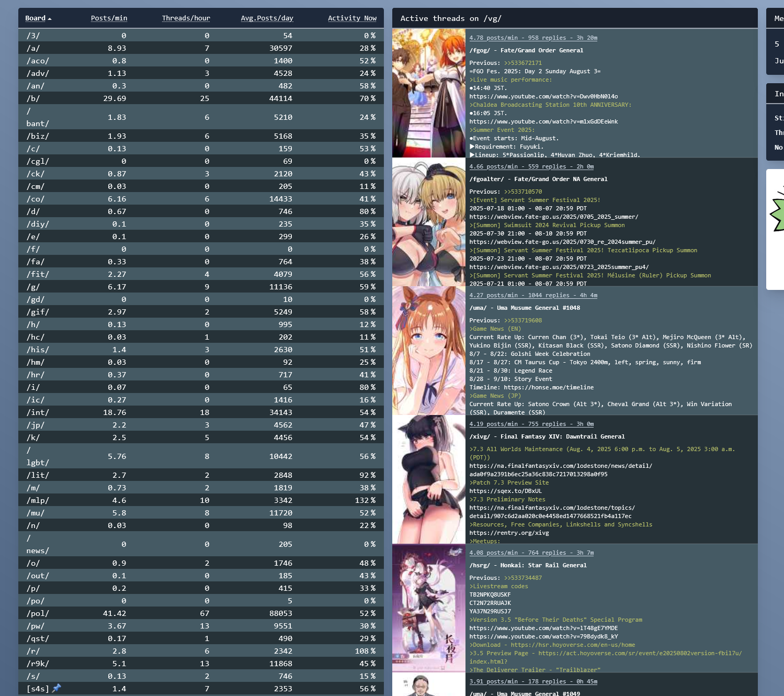Select the /lgbt/ board row
The height and width of the screenshot is (696, 784).
point(201,456)
